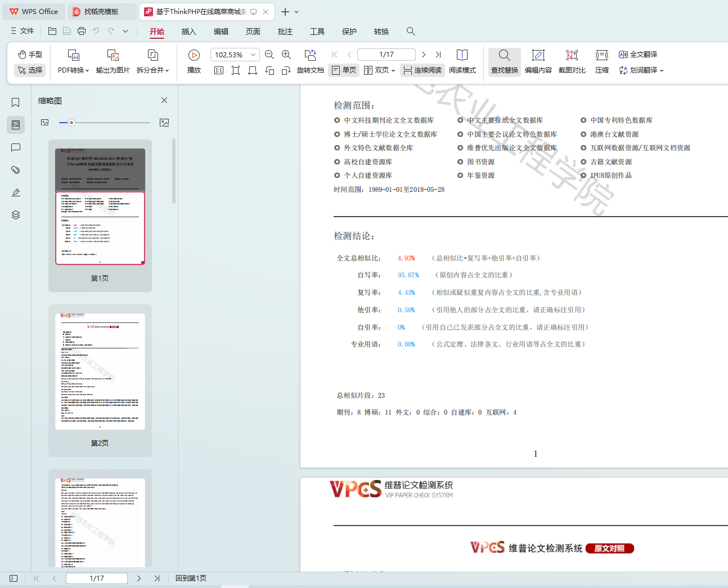Image resolution: width=728 pixels, height=588 pixels.
Task: Select the 第1页 page thumbnail
Action: click(x=100, y=216)
